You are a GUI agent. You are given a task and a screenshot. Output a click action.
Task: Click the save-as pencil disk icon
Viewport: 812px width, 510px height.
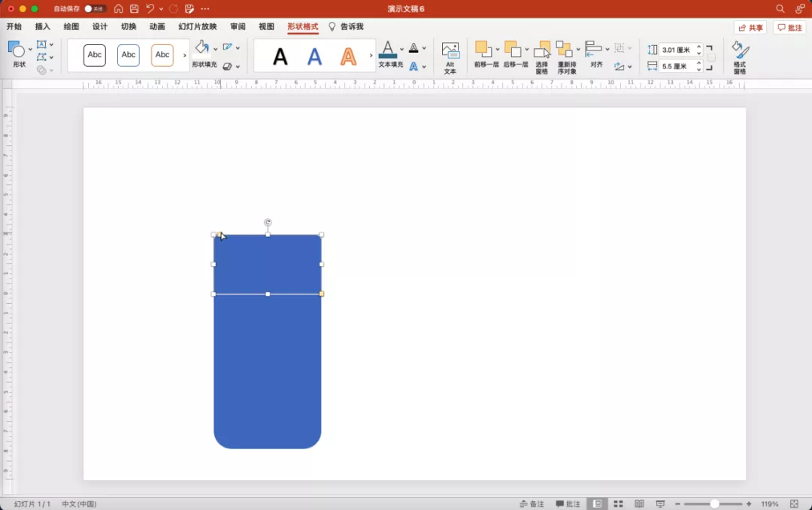tap(189, 9)
